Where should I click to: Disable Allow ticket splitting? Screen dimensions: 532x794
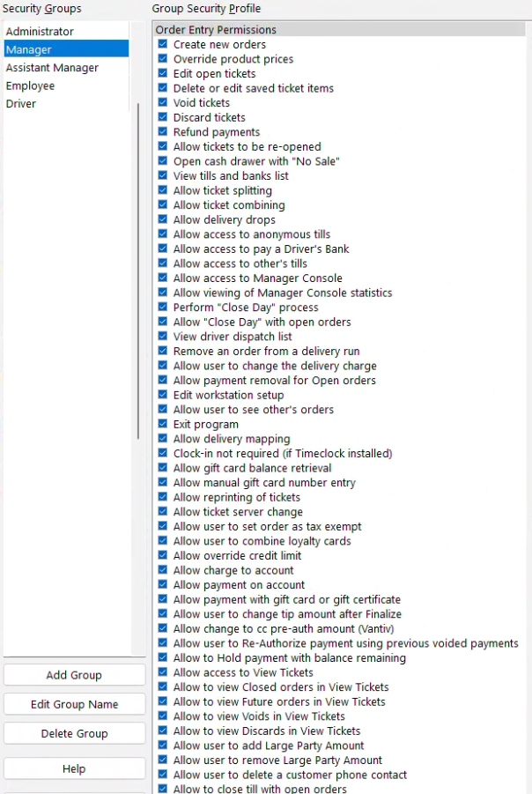tap(162, 190)
